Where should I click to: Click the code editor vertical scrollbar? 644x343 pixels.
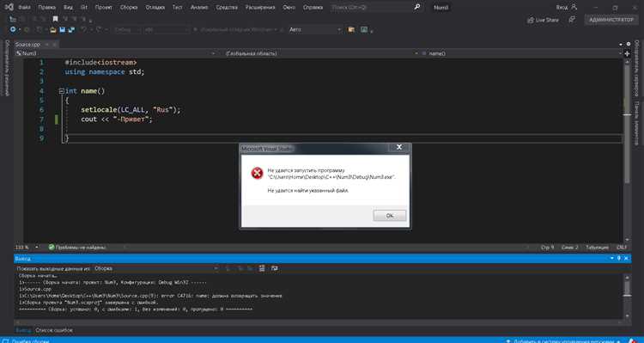click(x=627, y=151)
